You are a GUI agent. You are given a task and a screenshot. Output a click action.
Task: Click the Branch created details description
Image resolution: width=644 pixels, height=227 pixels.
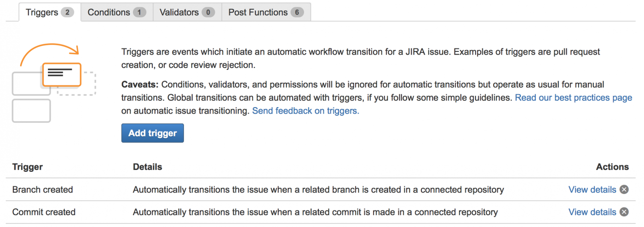click(318, 190)
